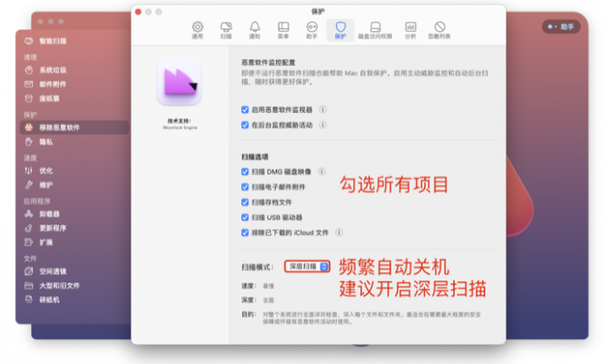Open 大型和旧文件 in the sidebar
This screenshot has height=364, width=606.
tap(53, 286)
